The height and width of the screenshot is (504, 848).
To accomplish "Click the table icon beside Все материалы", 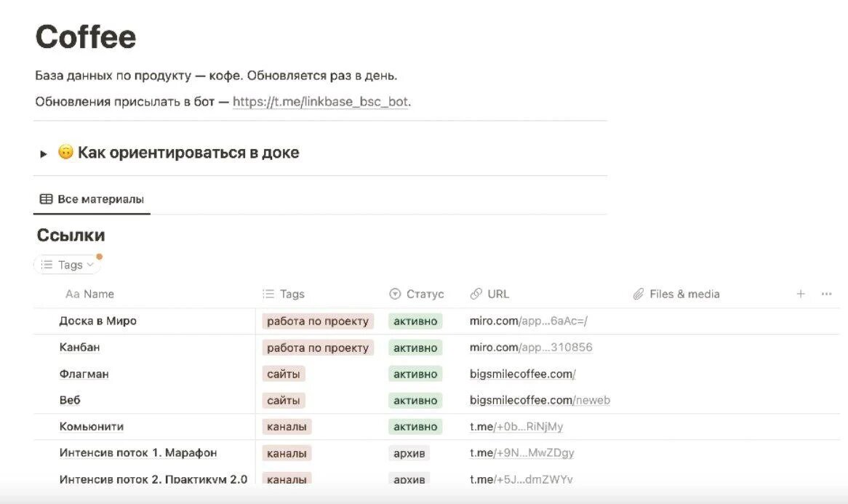I will (x=46, y=198).
